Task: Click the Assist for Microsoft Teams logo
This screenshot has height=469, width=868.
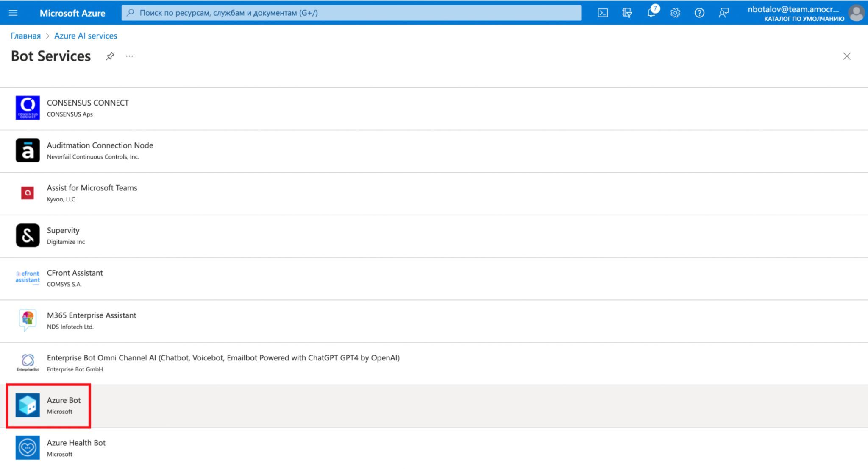Action: (x=28, y=193)
